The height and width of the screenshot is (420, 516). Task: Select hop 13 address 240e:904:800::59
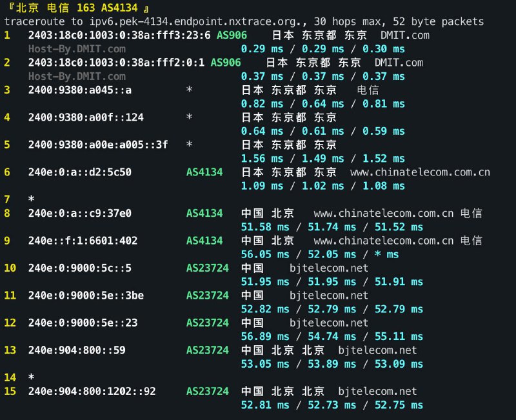[x=77, y=350]
